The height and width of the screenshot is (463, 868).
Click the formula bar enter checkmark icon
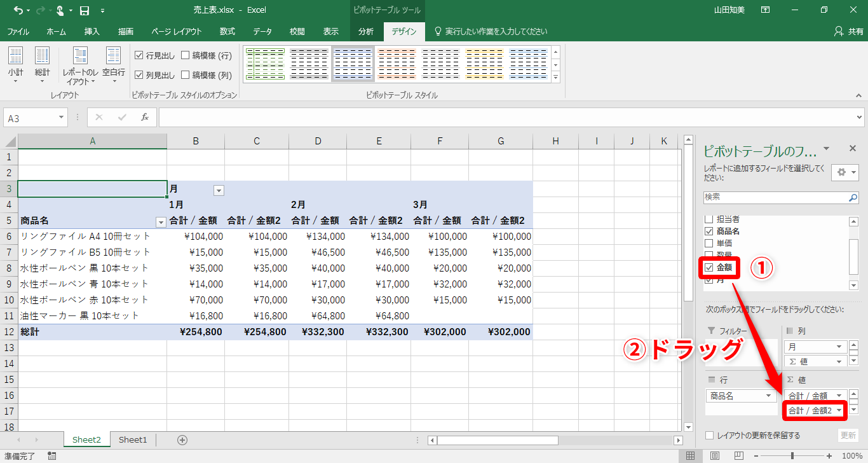(x=122, y=117)
